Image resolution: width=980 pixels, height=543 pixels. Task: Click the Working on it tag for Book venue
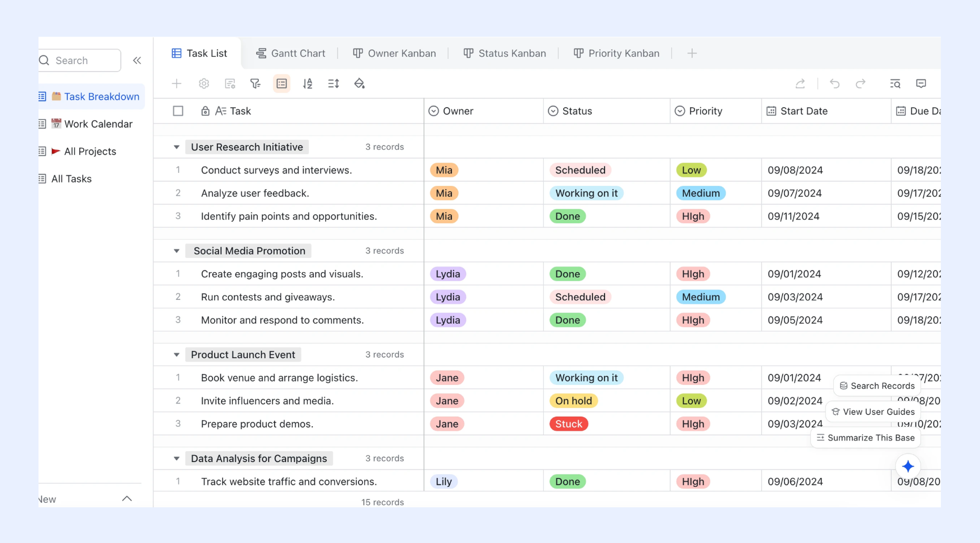click(586, 378)
